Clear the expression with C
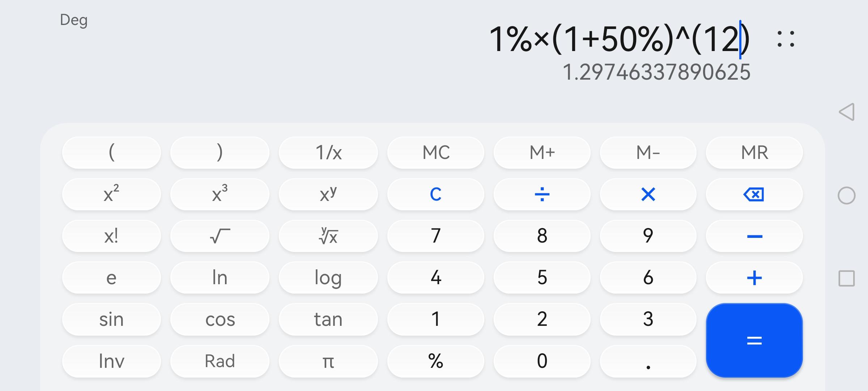This screenshot has height=391, width=868. pos(435,194)
